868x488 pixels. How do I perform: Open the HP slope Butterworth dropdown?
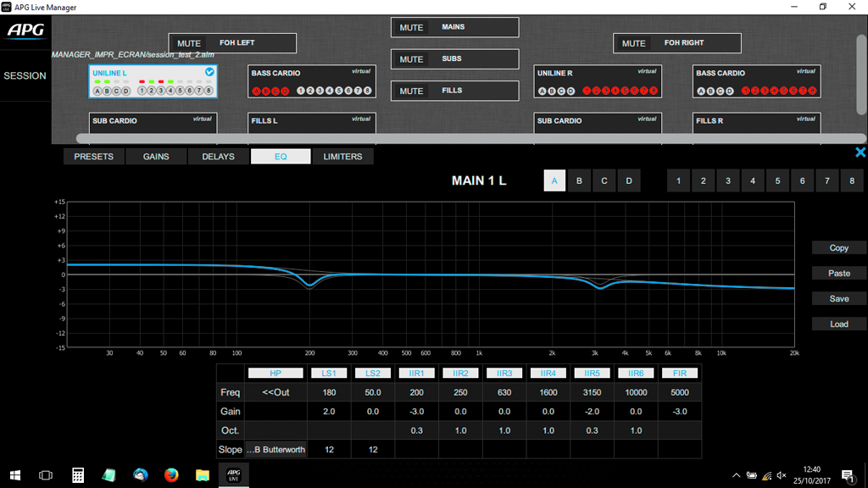click(274, 449)
